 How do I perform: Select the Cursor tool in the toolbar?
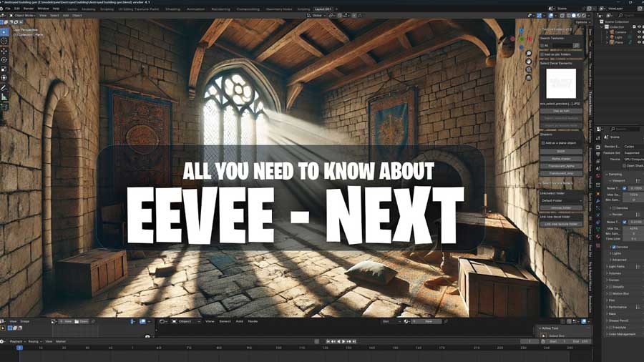4,41
